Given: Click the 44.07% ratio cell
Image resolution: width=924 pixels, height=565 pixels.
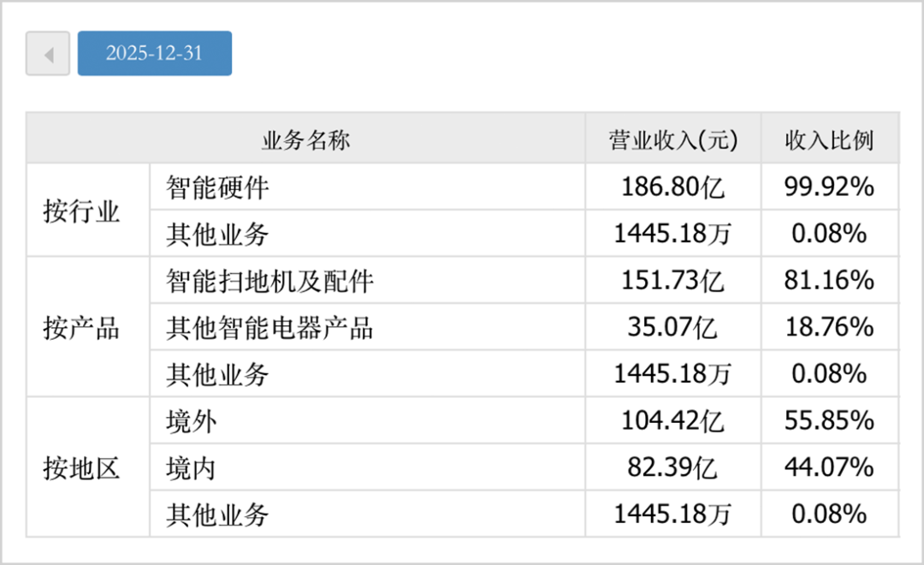Looking at the screenshot, I should pos(829,467).
